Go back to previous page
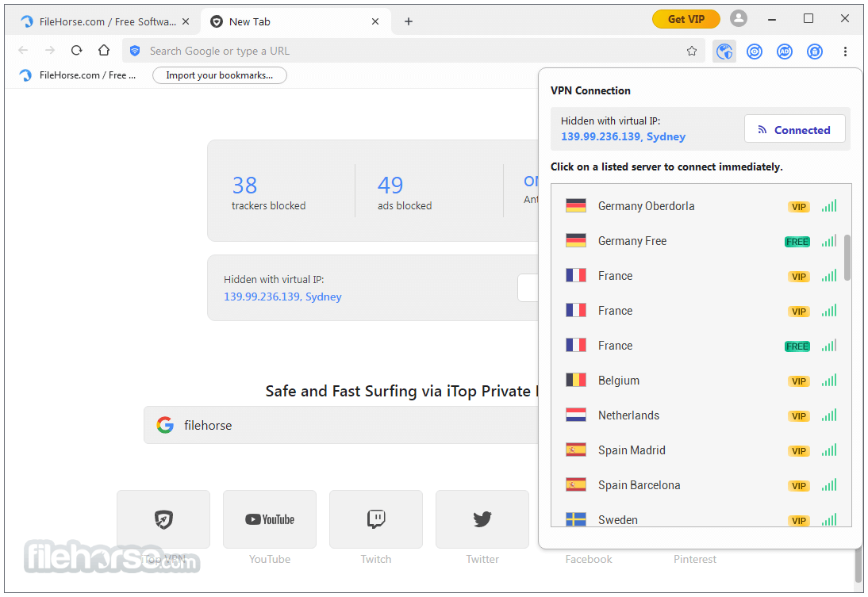The image size is (868, 597). coord(23,51)
